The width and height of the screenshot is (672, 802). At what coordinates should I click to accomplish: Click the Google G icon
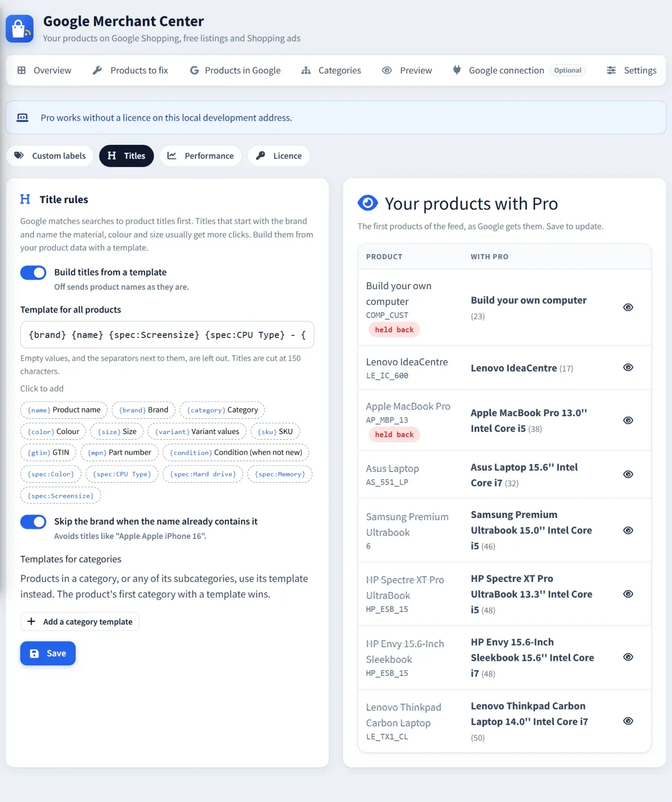pos(194,70)
